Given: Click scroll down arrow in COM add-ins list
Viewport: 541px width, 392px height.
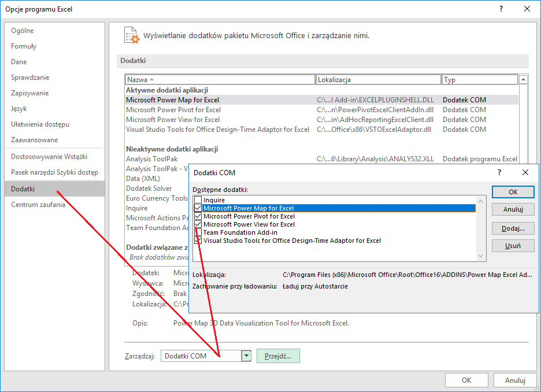Looking at the screenshot, I should click(x=481, y=256).
